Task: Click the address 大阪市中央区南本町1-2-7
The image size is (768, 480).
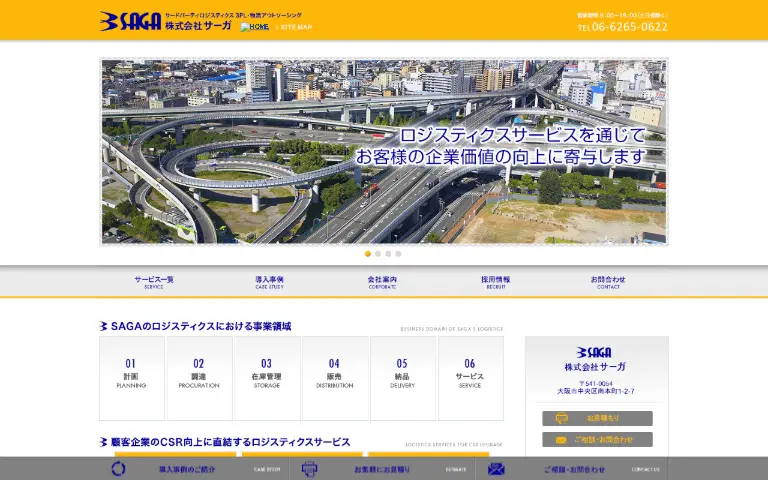Action: pos(596,391)
